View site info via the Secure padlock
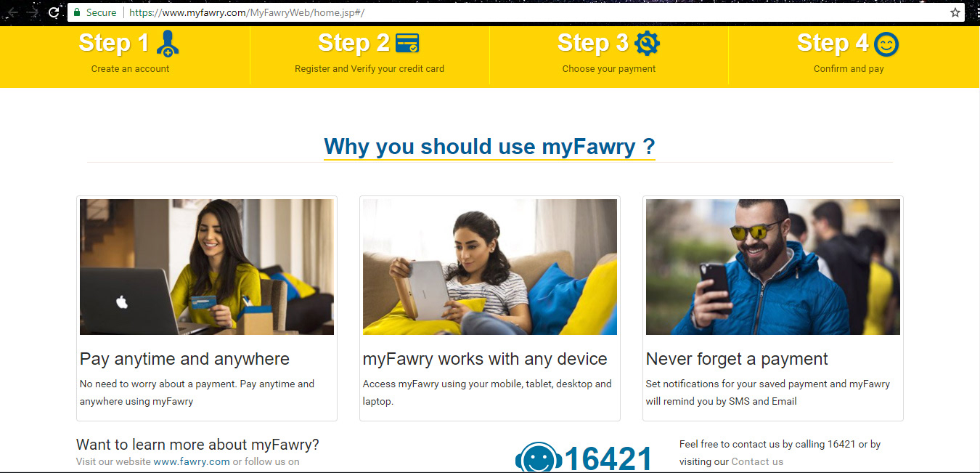 [95, 12]
